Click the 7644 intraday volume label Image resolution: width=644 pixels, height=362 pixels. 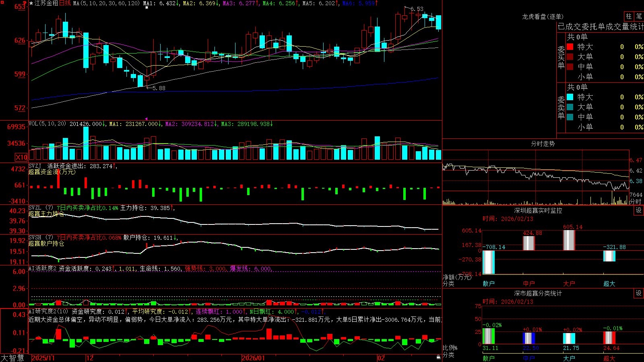[x=636, y=195]
